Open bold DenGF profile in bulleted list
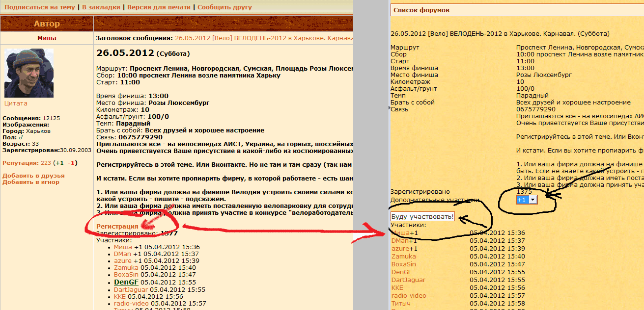The image size is (644, 310). [126, 282]
